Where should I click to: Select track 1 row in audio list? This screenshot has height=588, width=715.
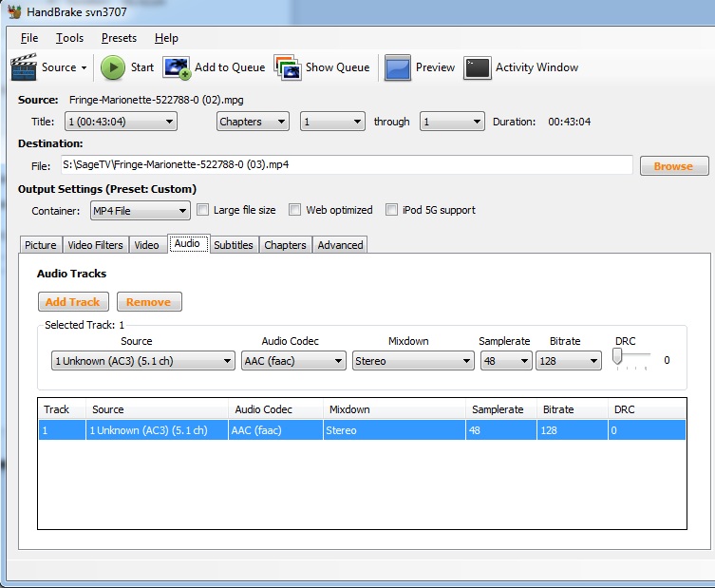click(x=362, y=430)
